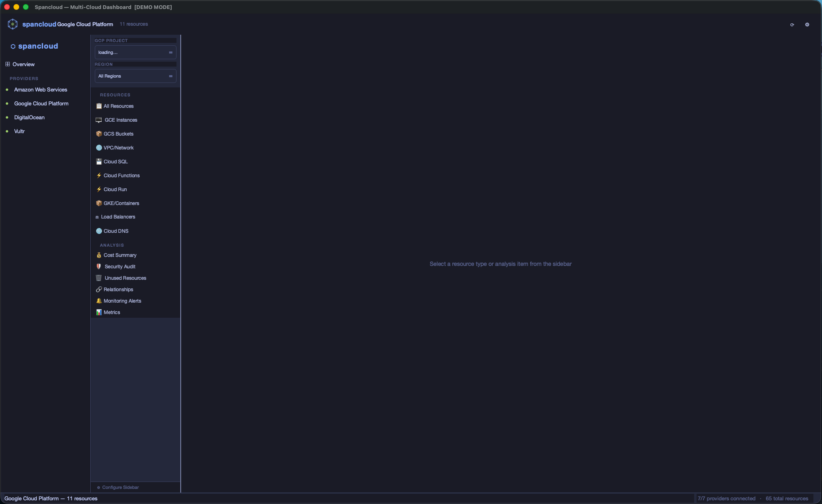The width and height of the screenshot is (822, 504).
Task: Click the Security Audit shield icon
Action: coord(99,267)
